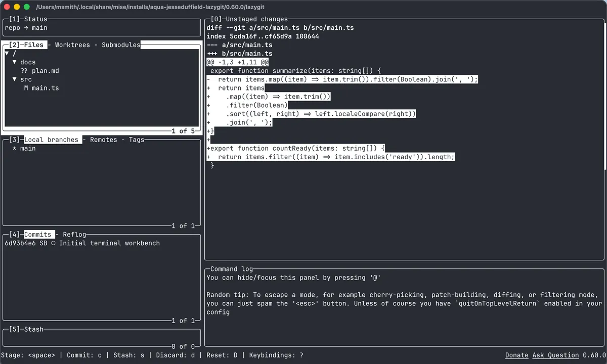The height and width of the screenshot is (364, 607).
Task: Click the 'diff --git a/src/main.ts' header line
Action: (x=280, y=28)
